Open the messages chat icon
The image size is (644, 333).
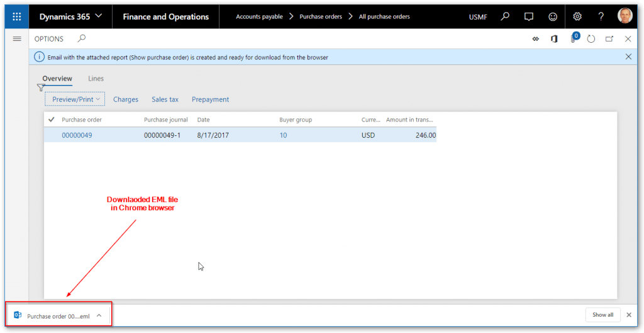click(x=529, y=17)
